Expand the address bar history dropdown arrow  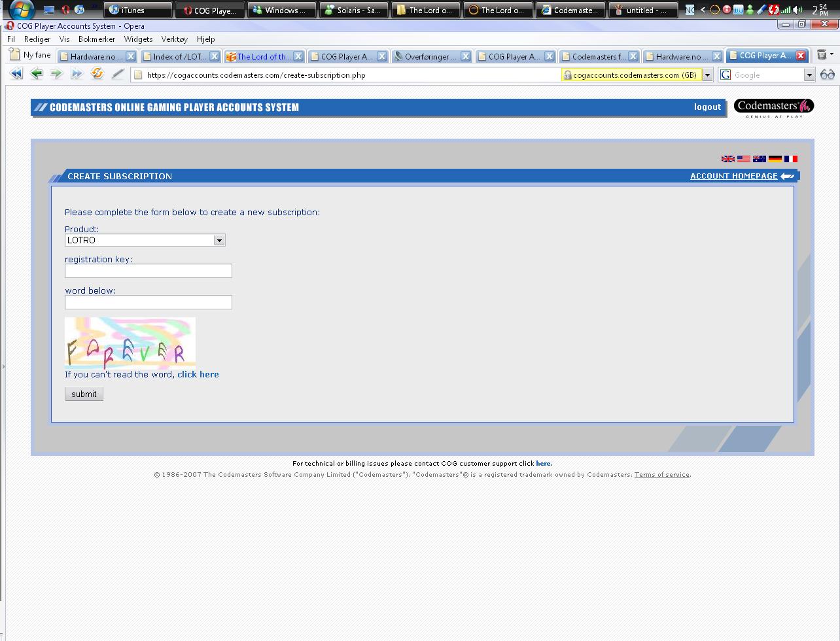coord(707,75)
